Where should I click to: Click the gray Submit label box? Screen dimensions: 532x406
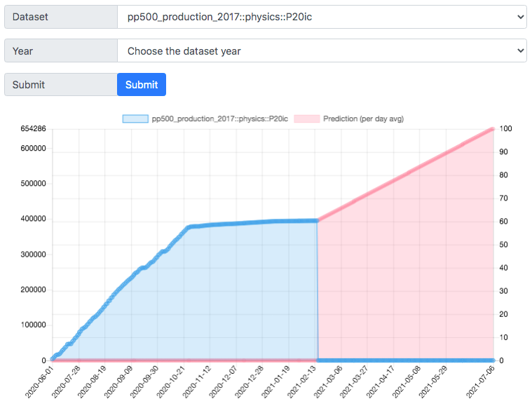point(61,85)
